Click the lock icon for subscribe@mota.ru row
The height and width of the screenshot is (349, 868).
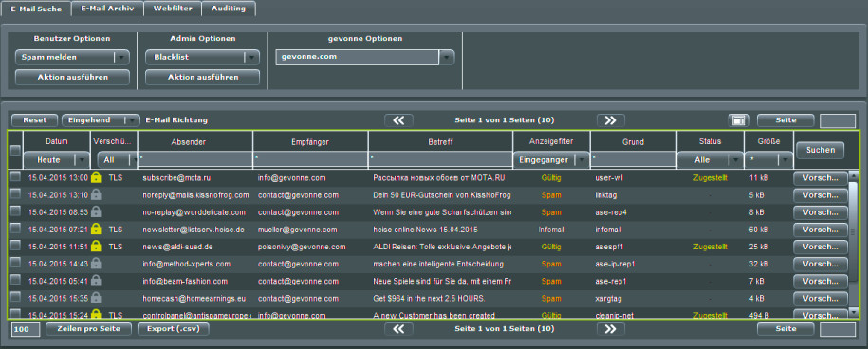[x=97, y=177]
